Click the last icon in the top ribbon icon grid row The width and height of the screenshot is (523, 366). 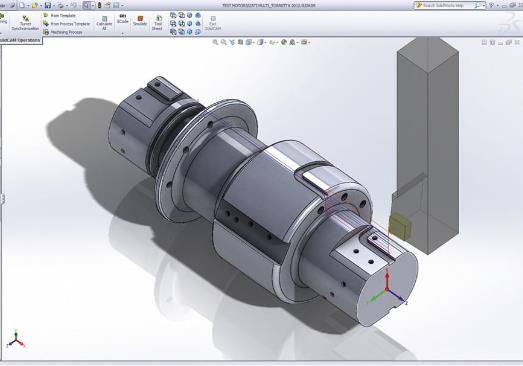(198, 15)
